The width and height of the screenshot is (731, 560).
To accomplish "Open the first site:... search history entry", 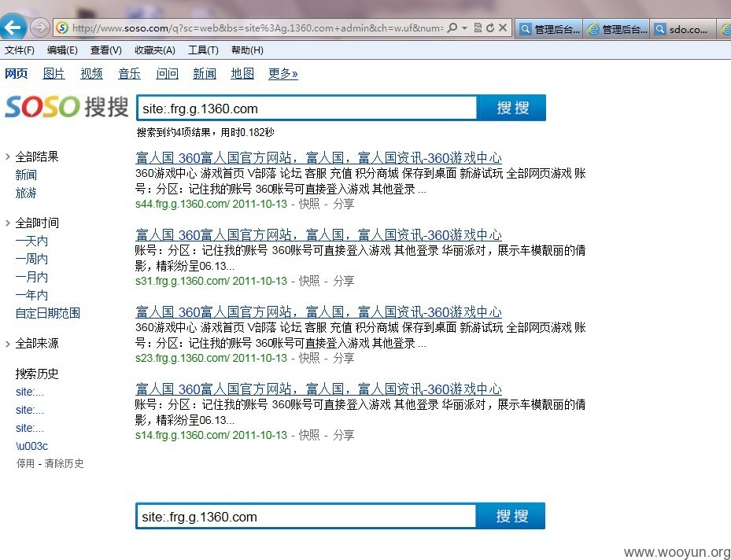I will 29,392.
